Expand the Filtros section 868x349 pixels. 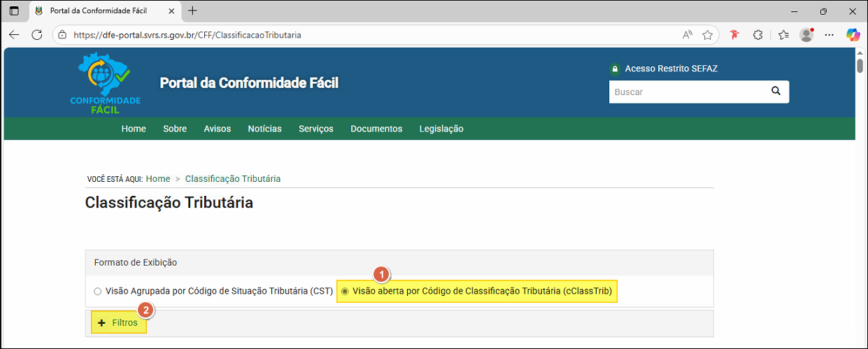[x=118, y=323]
